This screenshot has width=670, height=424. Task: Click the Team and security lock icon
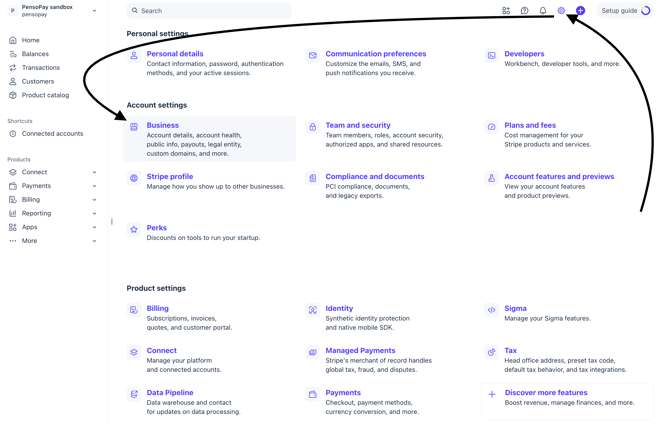coord(313,127)
